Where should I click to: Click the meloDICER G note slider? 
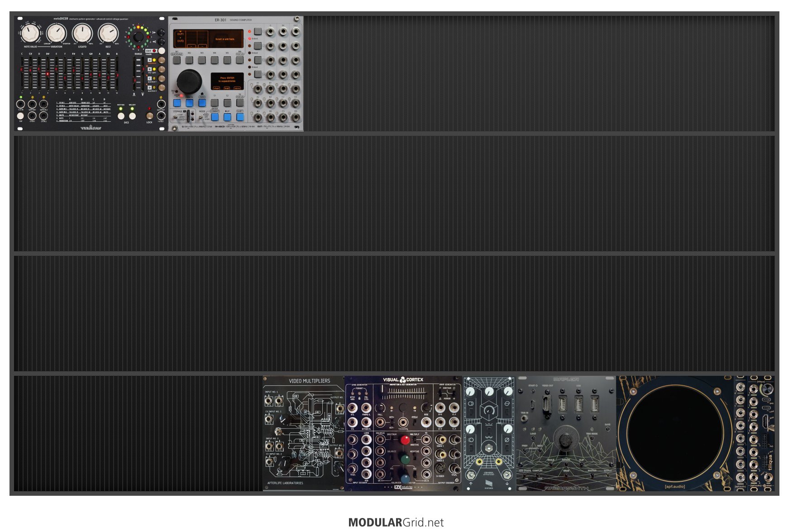(82, 73)
